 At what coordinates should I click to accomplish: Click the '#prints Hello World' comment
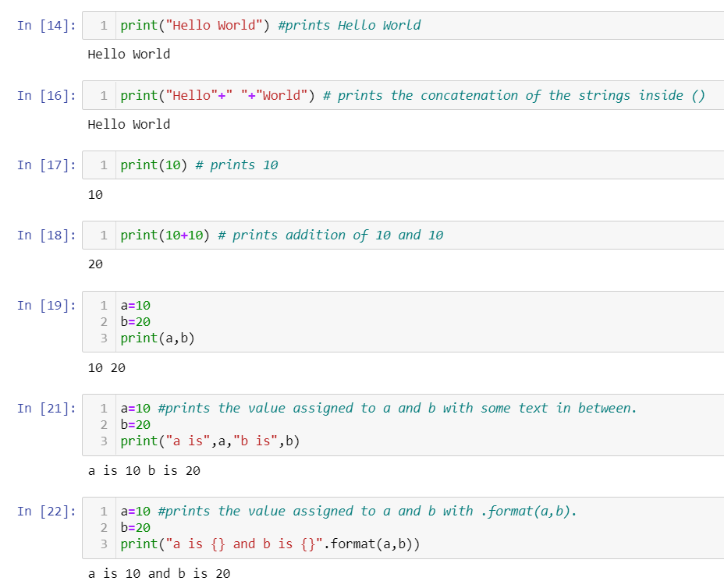point(349,26)
